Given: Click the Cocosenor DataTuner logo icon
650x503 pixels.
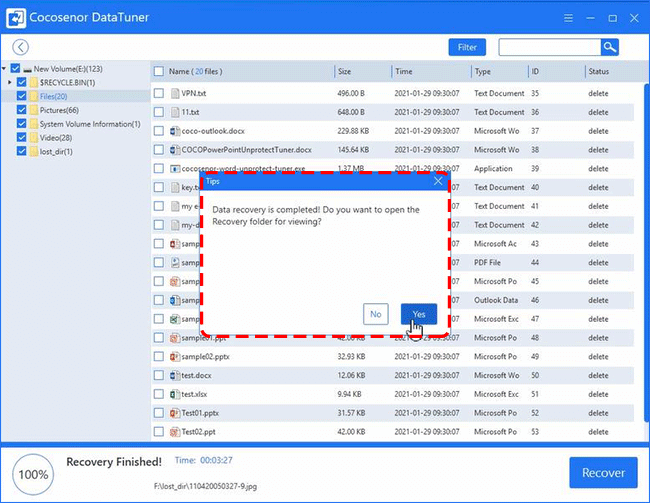Looking at the screenshot, I should coord(16,18).
